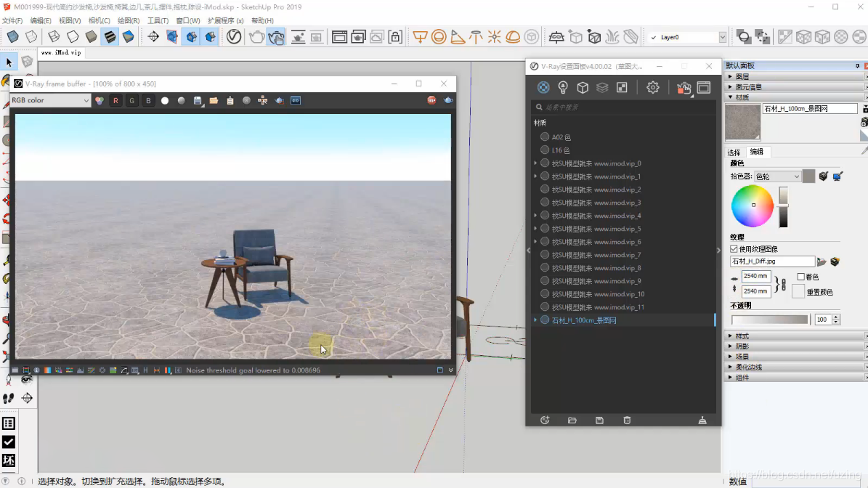Stop rendering in the frame buffer

click(431, 101)
